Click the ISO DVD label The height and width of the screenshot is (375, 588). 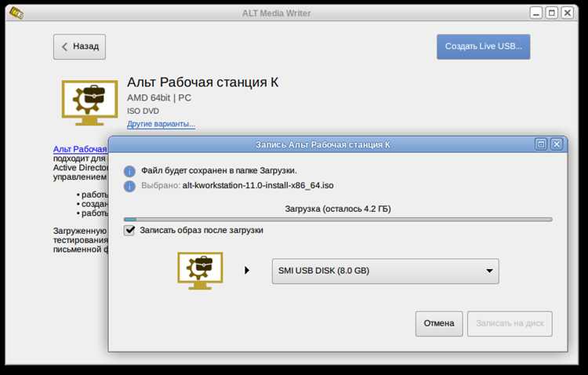click(x=143, y=111)
